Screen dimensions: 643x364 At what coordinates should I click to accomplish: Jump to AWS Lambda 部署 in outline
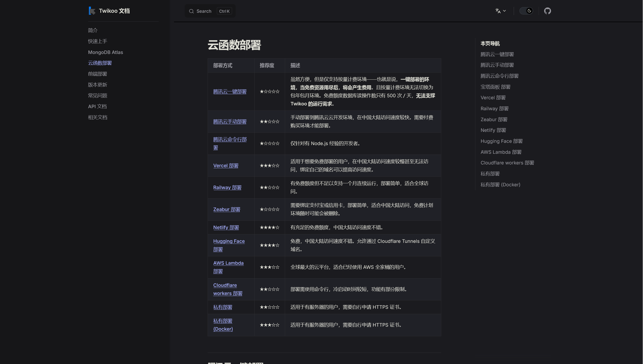(501, 152)
